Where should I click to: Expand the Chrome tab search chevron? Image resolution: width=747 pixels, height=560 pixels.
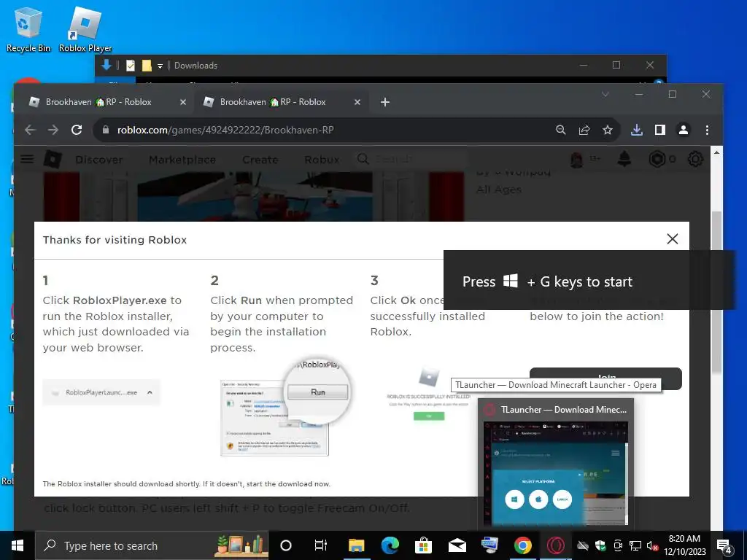605,94
